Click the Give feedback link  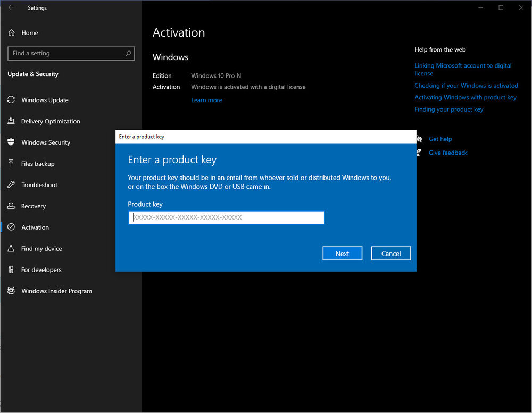pyautogui.click(x=448, y=153)
